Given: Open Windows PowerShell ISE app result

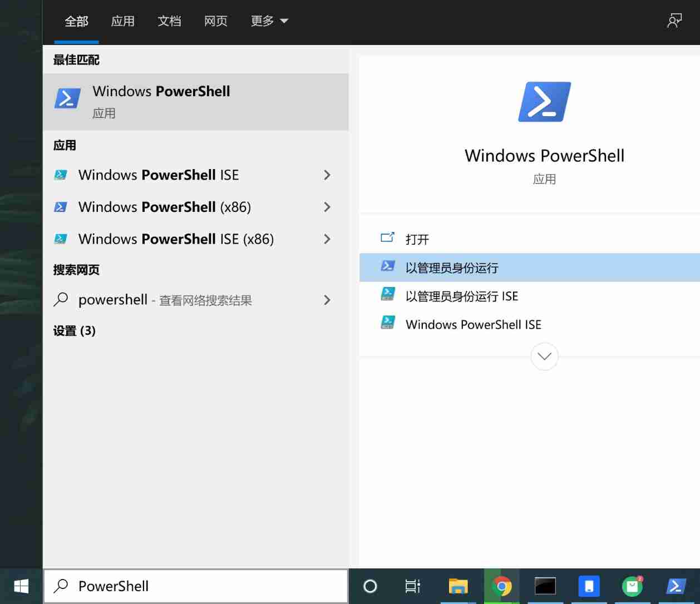Looking at the screenshot, I should (196, 175).
